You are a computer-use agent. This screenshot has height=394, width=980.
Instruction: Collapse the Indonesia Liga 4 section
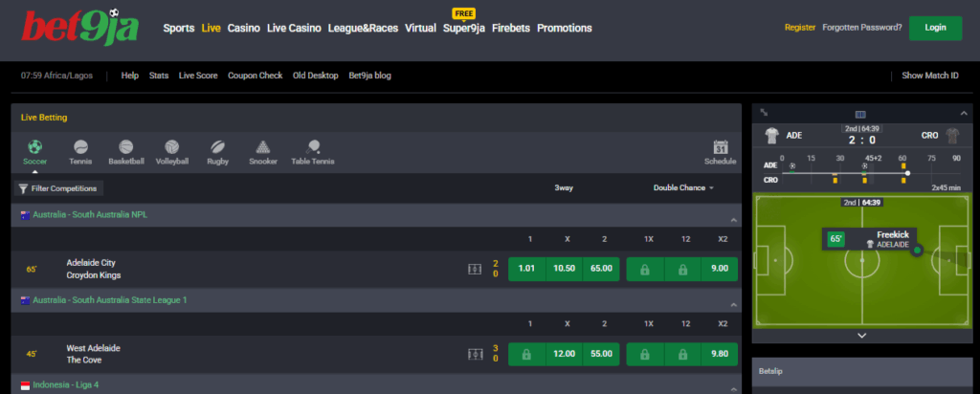pos(734,389)
